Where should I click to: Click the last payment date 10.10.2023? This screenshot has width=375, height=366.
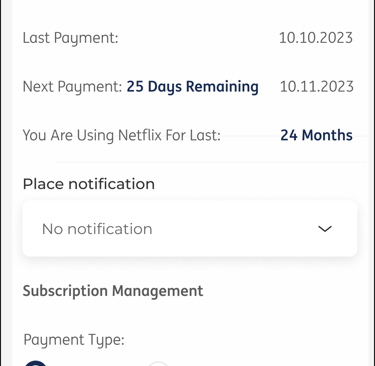(316, 38)
